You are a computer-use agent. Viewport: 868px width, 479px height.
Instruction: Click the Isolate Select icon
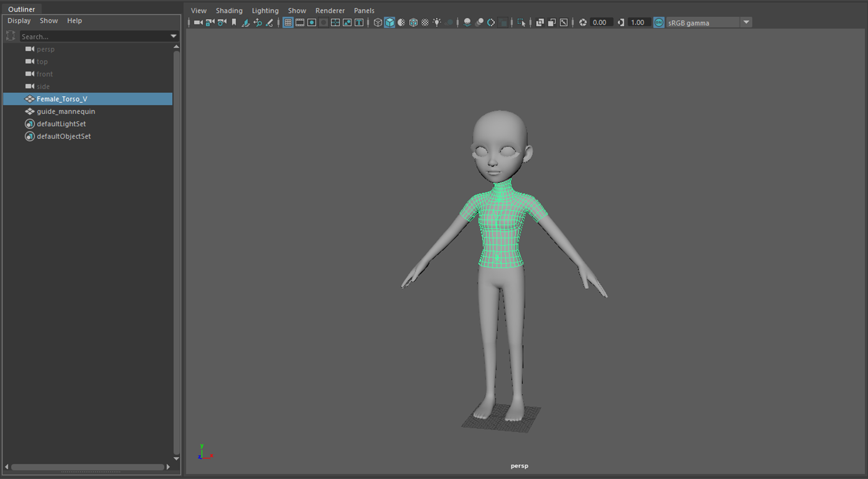[521, 23]
